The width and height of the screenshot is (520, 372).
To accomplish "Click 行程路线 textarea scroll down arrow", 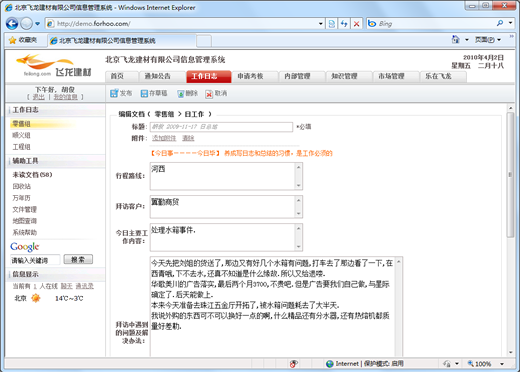I will coord(299,185).
